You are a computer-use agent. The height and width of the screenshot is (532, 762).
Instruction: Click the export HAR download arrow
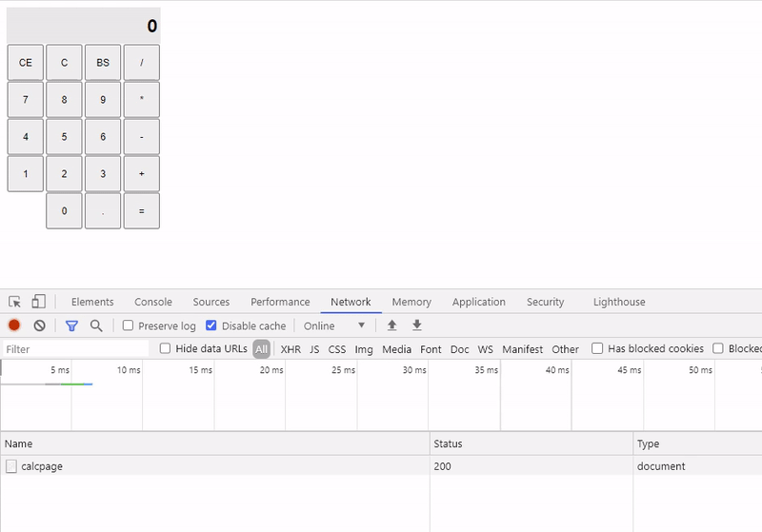pos(416,325)
